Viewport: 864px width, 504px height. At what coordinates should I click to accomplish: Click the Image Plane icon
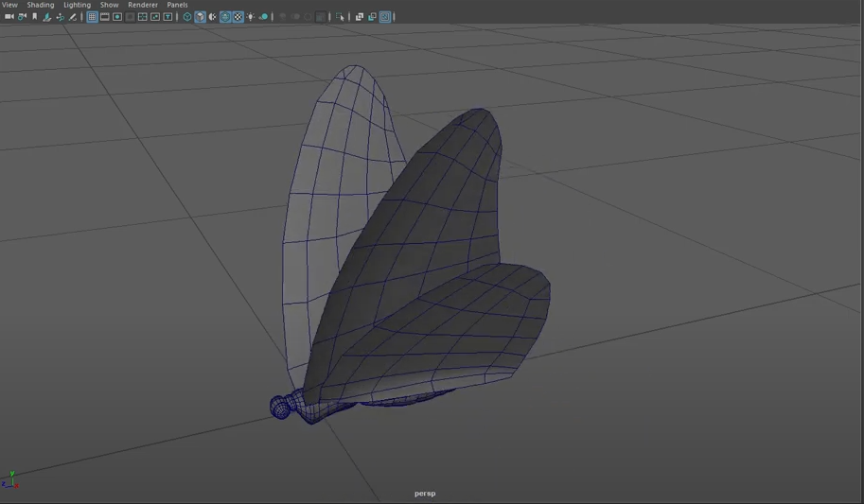coord(47,17)
